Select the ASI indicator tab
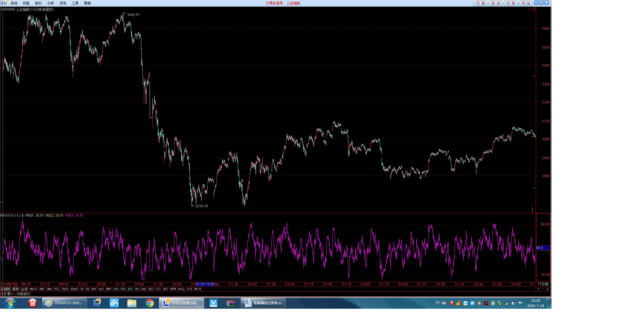 click(x=101, y=289)
